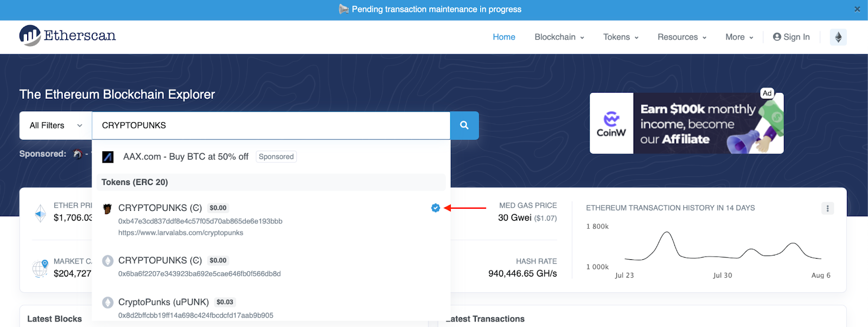This screenshot has height=327, width=868.
Task: Click the Ether price diamond icon
Action: (x=41, y=214)
